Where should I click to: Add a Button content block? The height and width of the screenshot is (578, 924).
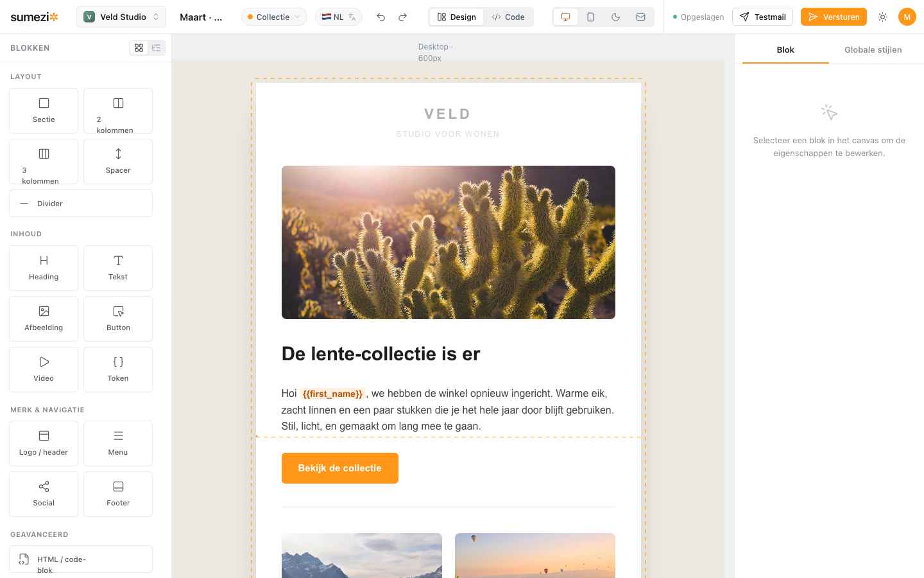118,319
